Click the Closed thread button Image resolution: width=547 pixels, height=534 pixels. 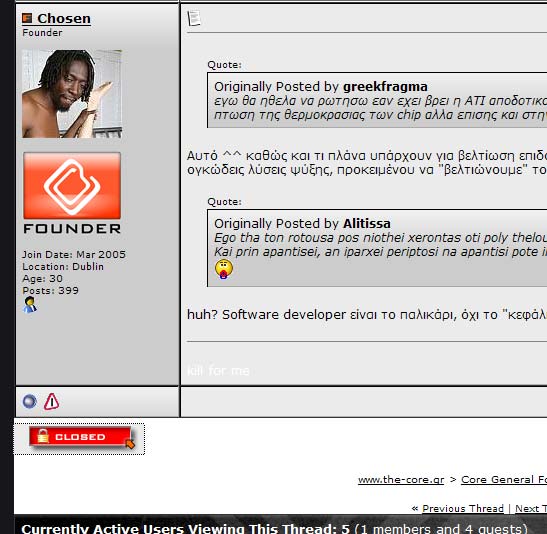coord(81,437)
